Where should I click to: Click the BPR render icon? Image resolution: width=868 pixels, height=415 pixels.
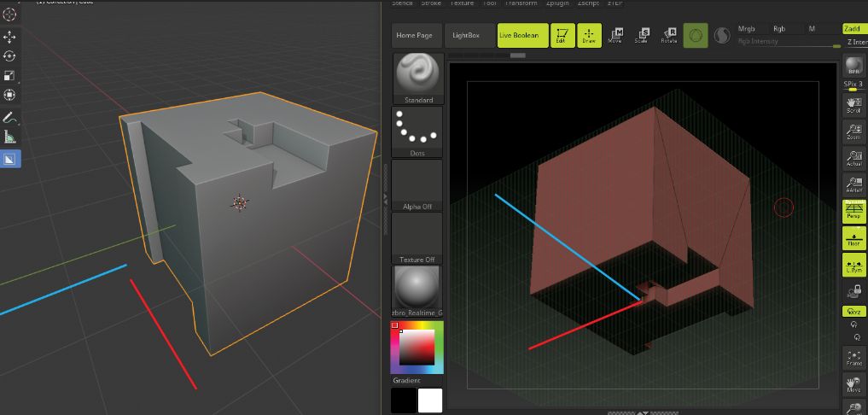[853, 67]
